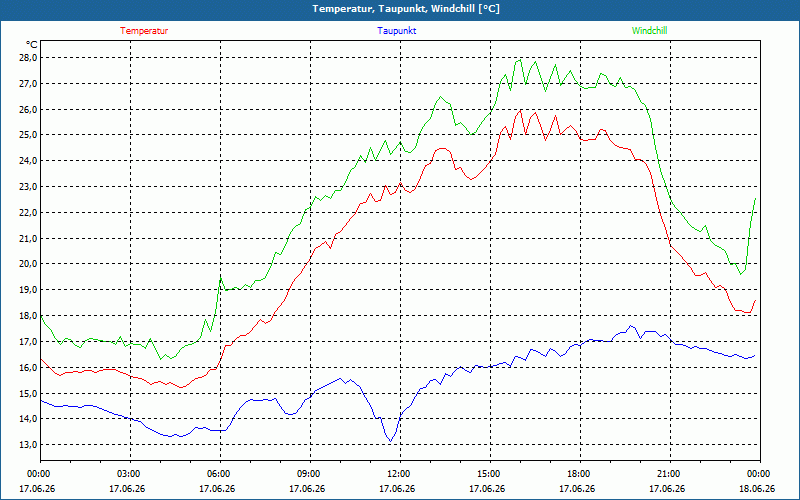Image resolution: width=800 pixels, height=500 pixels.
Task: Click the "13,0" y-axis value
Action: (x=29, y=444)
